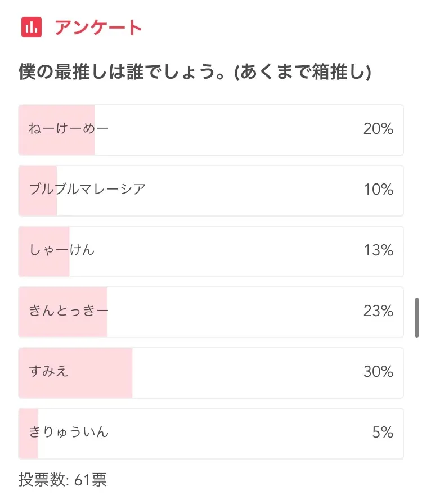
Task: Click the アンケート heading label
Action: [98, 28]
